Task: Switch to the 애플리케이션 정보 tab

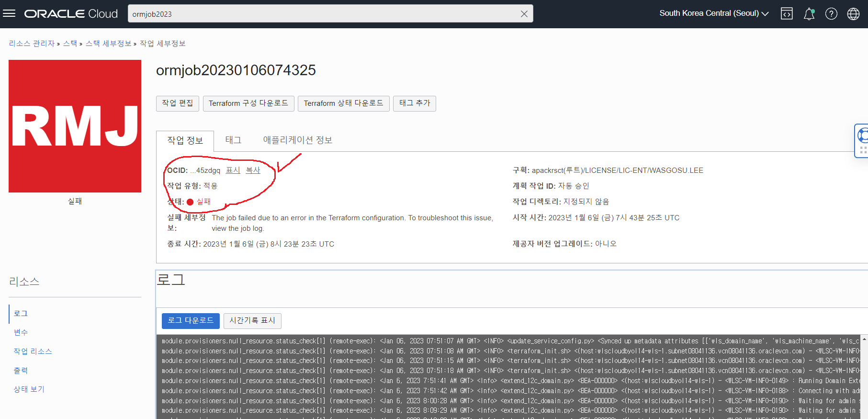Action: click(x=298, y=140)
